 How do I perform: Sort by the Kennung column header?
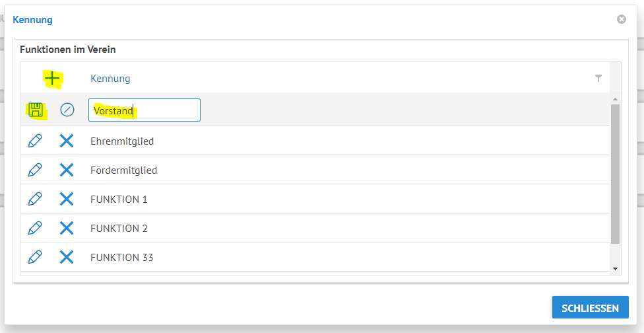110,78
